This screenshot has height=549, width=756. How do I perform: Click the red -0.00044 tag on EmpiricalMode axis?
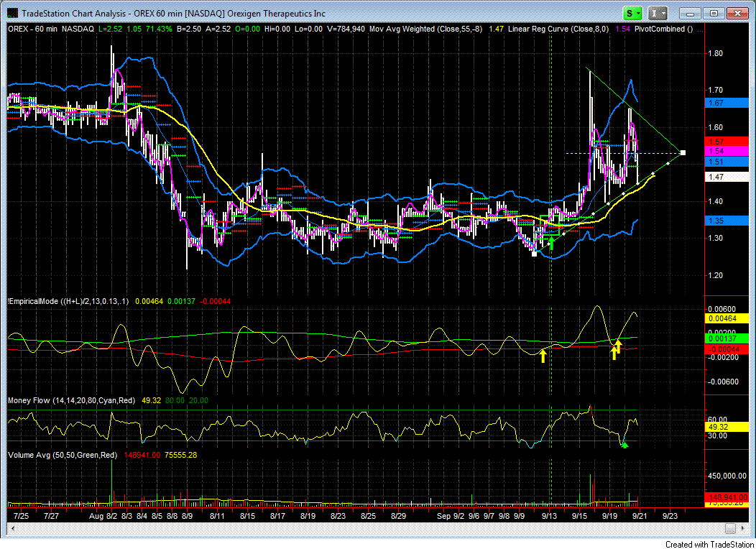[726, 349]
